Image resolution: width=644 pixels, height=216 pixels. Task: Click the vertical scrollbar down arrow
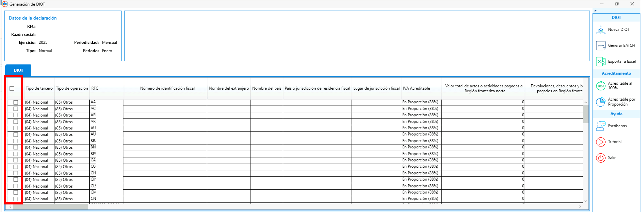(x=585, y=201)
